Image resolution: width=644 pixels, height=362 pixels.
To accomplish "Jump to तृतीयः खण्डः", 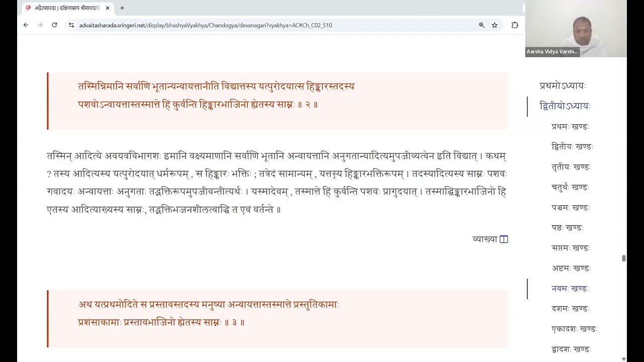I will [571, 167].
